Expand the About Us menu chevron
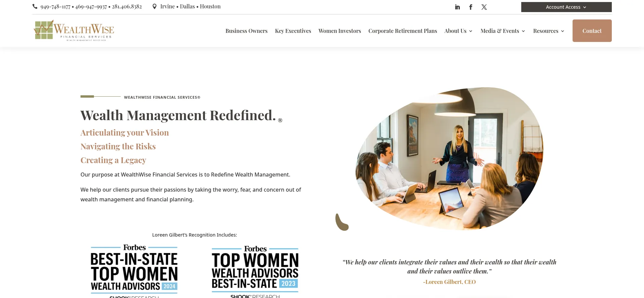 471,31
